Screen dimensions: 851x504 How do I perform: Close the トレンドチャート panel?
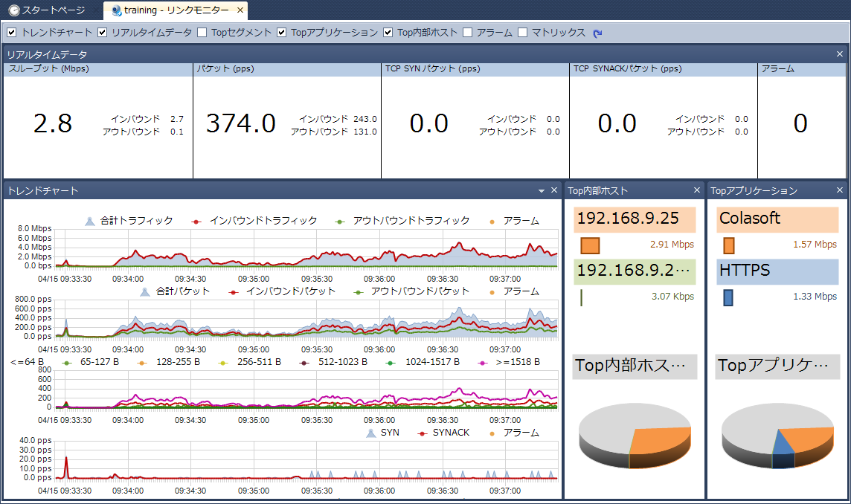point(554,191)
